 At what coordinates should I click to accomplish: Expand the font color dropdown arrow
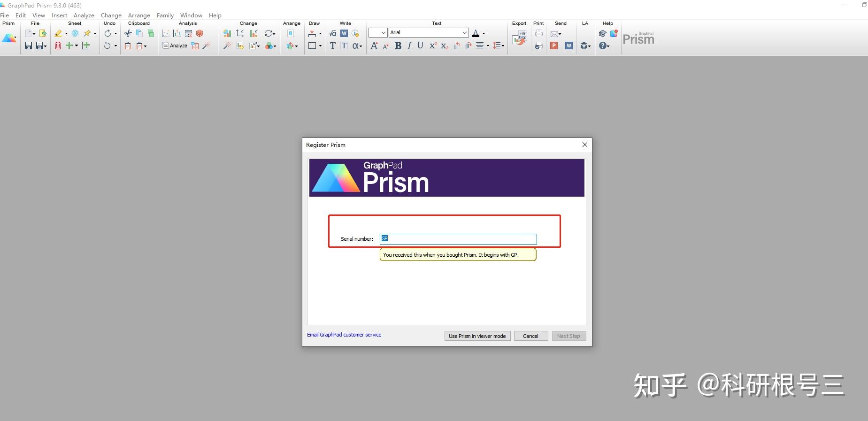tap(484, 33)
